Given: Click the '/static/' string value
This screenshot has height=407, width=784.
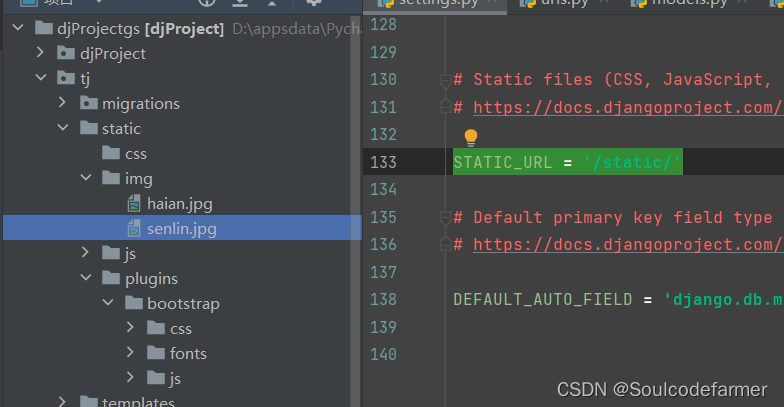Looking at the screenshot, I should click(x=632, y=162).
